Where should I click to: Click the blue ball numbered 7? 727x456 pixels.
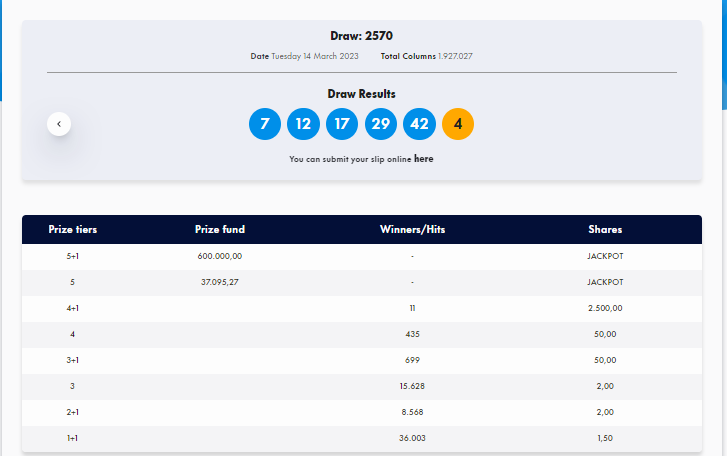coord(265,124)
